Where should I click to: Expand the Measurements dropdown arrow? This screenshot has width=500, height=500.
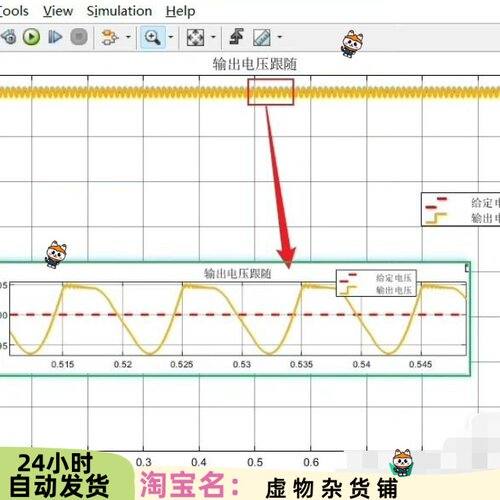(x=280, y=37)
